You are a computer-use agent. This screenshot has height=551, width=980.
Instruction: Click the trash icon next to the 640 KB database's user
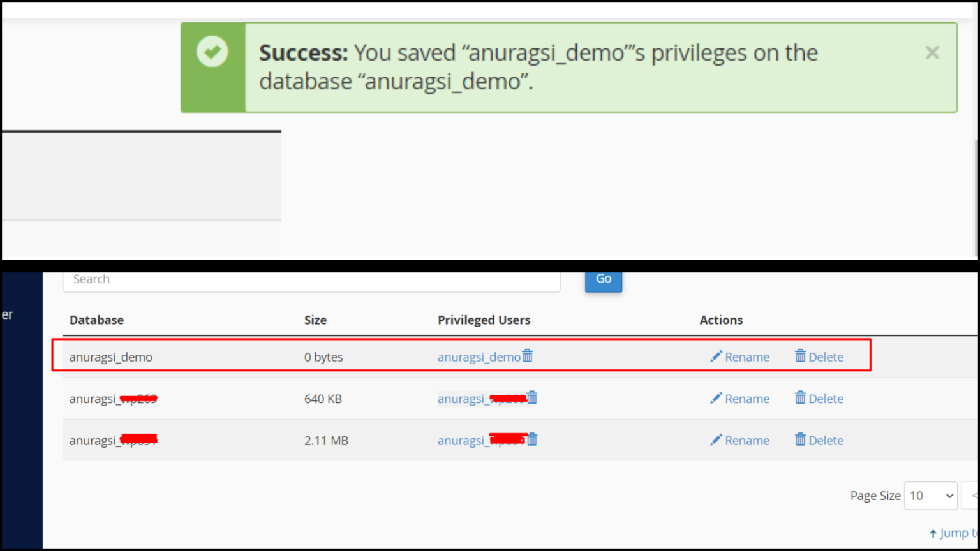coord(533,397)
